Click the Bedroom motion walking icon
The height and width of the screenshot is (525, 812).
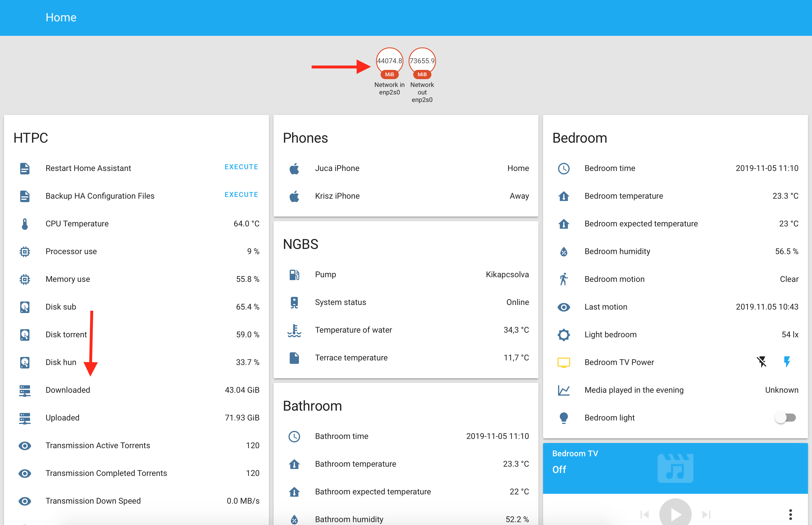pos(564,279)
